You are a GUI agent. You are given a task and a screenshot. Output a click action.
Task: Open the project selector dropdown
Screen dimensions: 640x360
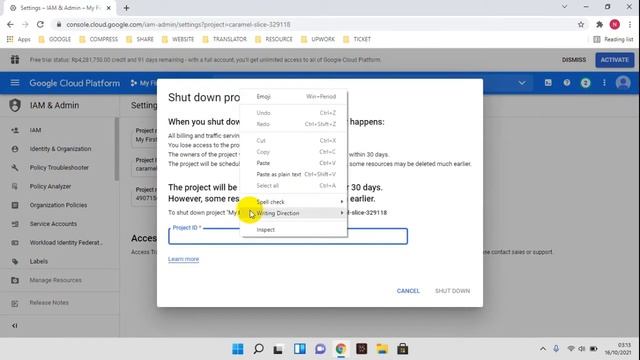[144, 83]
